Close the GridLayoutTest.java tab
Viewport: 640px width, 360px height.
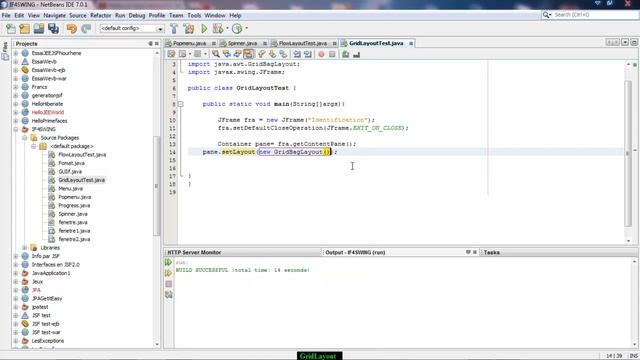point(411,43)
